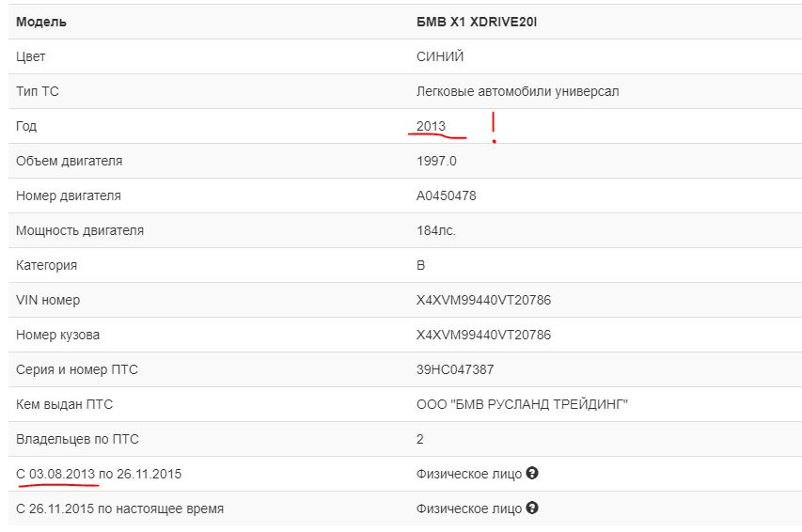The height and width of the screenshot is (532, 802).
Task: Click help icon for 03.08.2013–26.11.2015 owner
Action: click(532, 474)
